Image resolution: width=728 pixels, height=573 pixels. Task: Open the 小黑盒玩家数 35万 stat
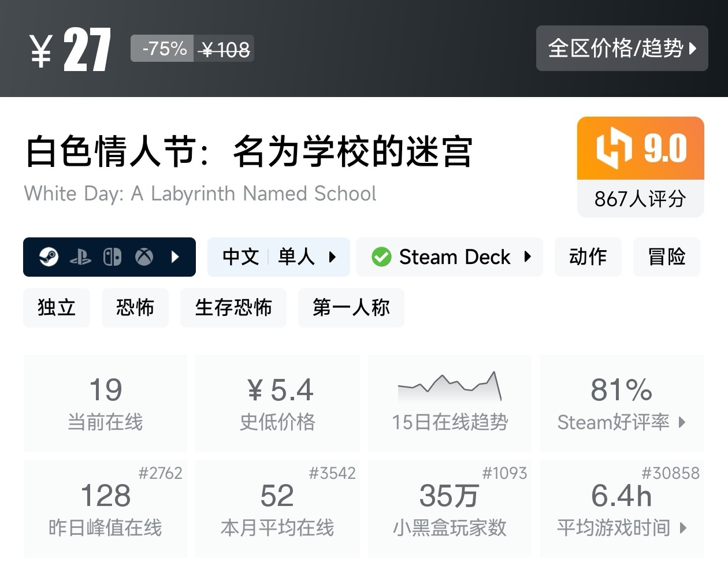450,509
